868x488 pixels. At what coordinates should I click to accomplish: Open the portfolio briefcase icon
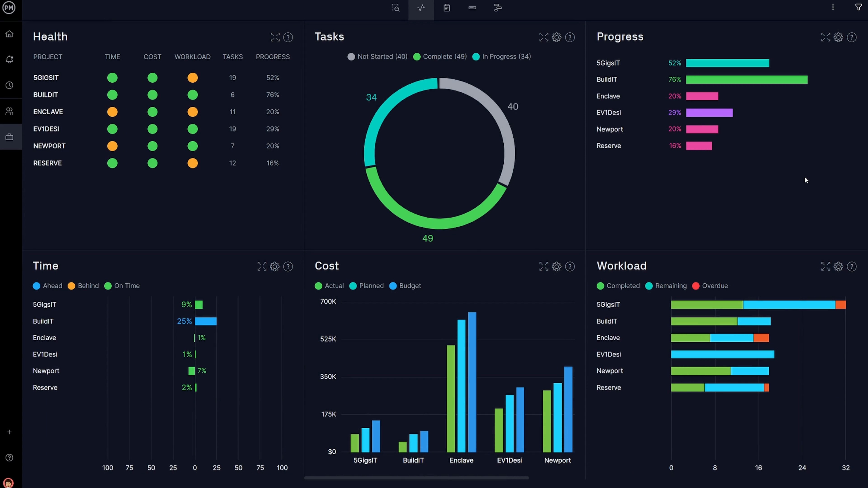pos(9,137)
